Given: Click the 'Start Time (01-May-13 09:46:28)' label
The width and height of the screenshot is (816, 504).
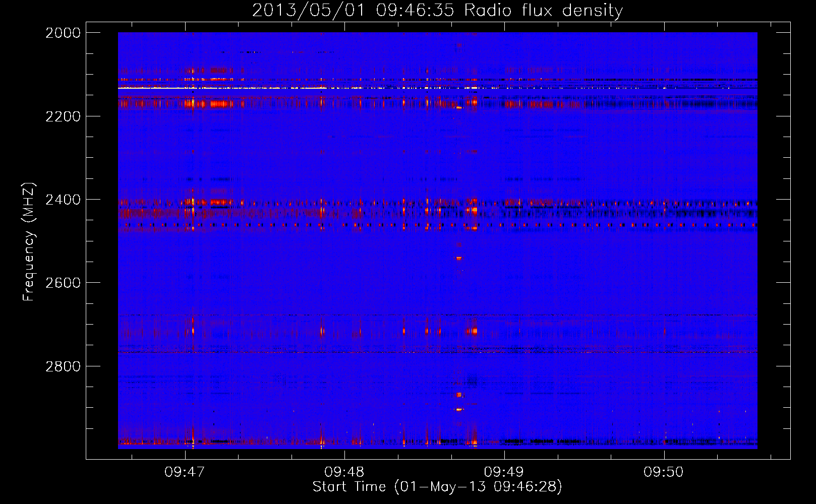Looking at the screenshot, I should pos(437,487).
